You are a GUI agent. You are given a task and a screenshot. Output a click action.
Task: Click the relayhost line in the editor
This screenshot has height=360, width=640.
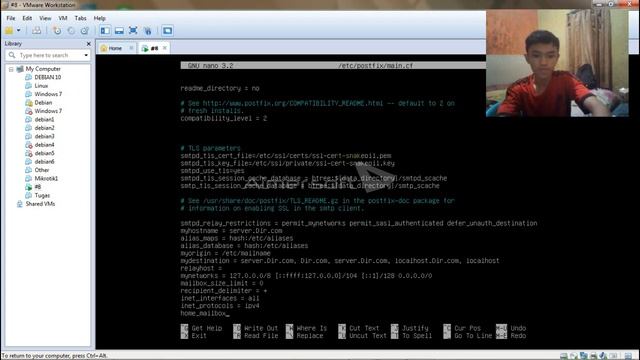coord(201,268)
